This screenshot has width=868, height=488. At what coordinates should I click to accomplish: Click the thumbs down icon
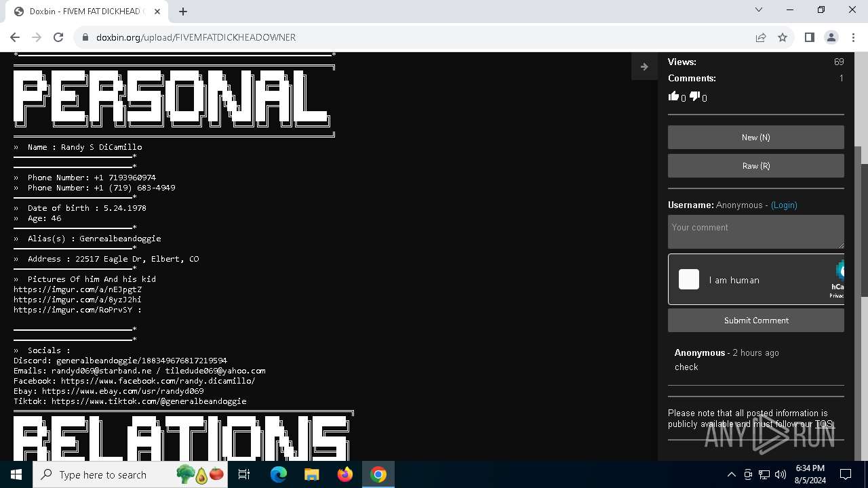pos(694,96)
